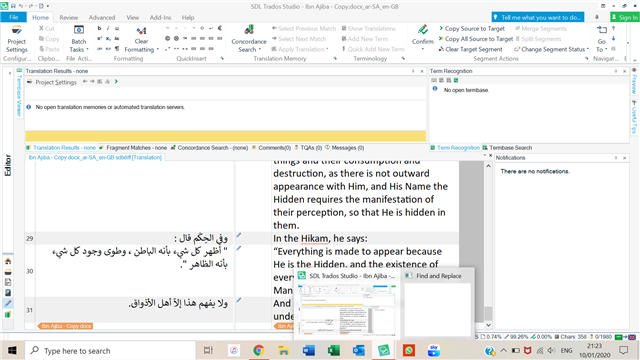The image size is (640, 360).
Task: Open the TQAs (0) tab
Action: tap(308, 148)
